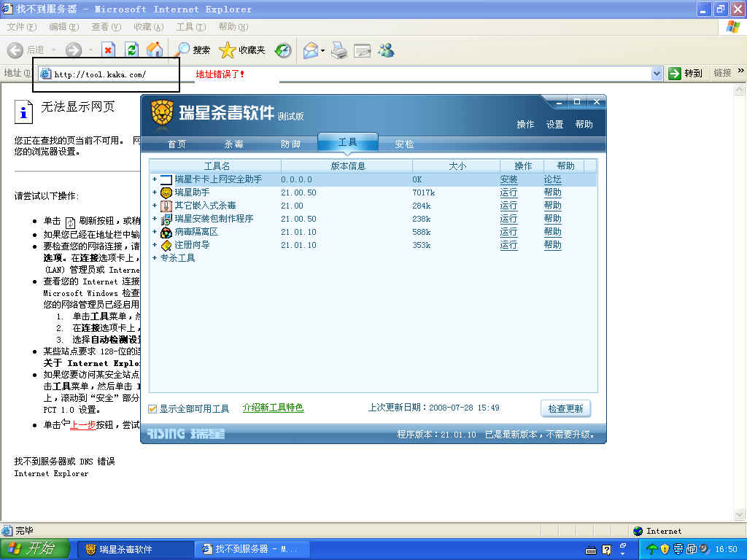The height and width of the screenshot is (560, 747).
Task: Expand the 专杀工具 tree node
Action: 155,258
